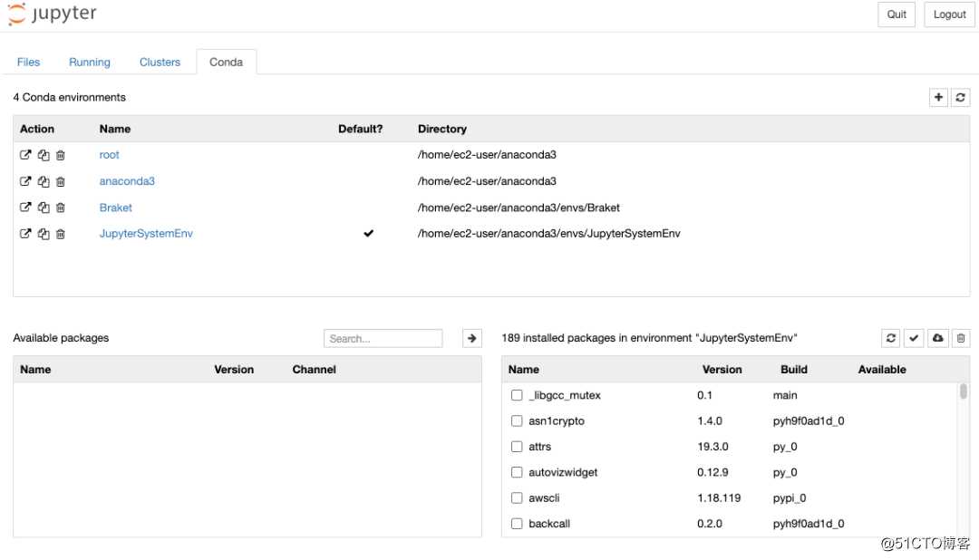Click the Channel column header
Image resolution: width=979 pixels, height=560 pixels.
click(314, 370)
